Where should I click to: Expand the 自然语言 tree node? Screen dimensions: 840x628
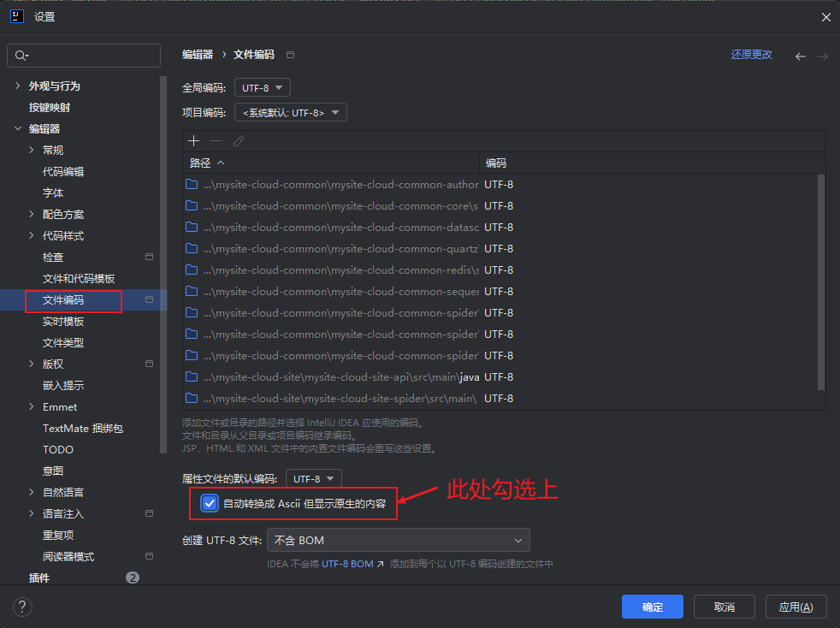pyautogui.click(x=31, y=493)
